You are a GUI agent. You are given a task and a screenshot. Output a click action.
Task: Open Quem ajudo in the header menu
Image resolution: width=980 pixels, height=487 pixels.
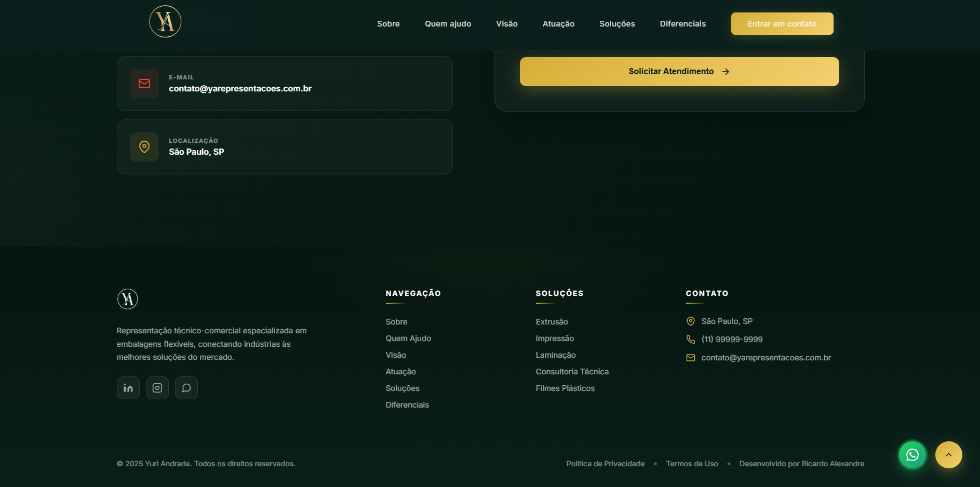pos(448,24)
